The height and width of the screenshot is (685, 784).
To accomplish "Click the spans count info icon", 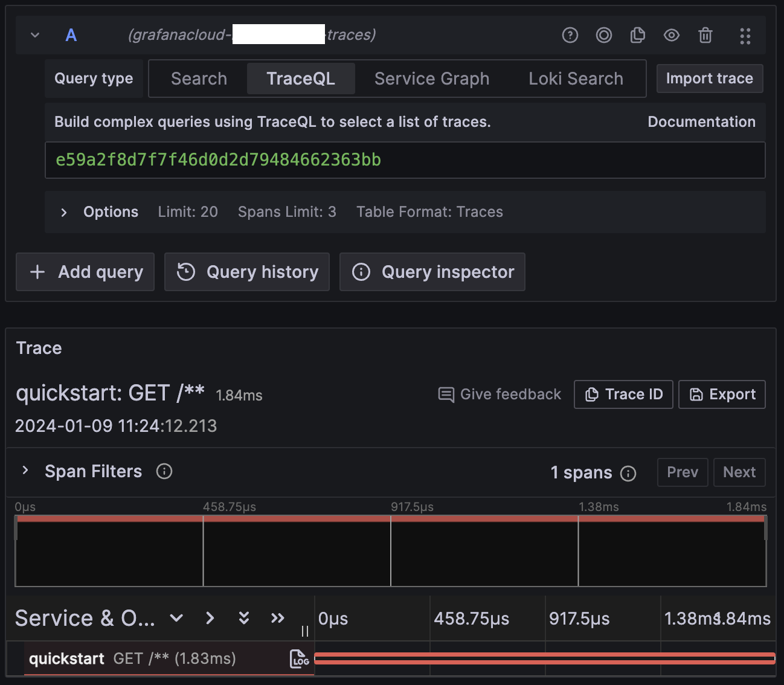I will 628,473.
